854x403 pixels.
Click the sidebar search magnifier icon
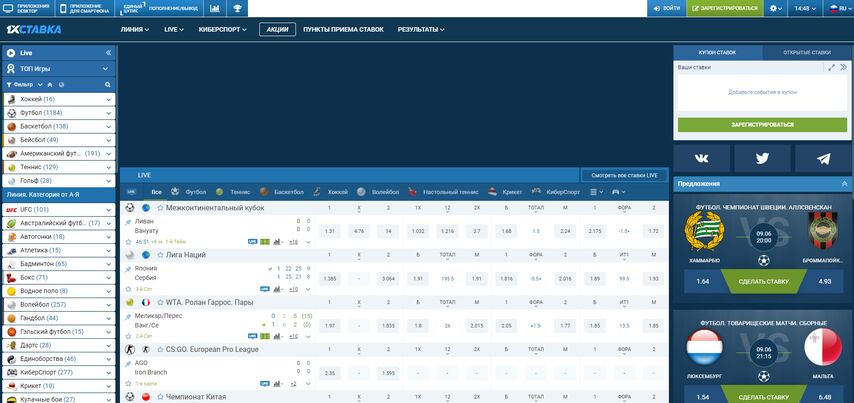pyautogui.click(x=108, y=85)
